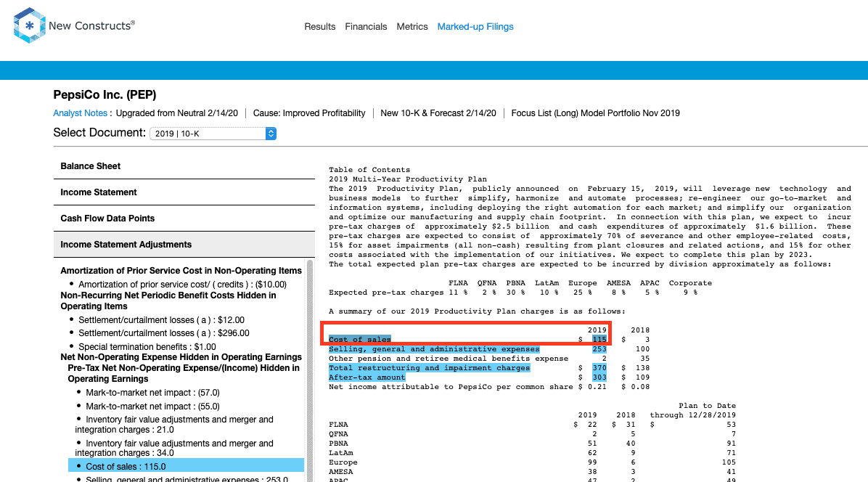The width and height of the screenshot is (868, 482).
Task: Click 'Table of Contents' text in filing
Action: click(369, 170)
